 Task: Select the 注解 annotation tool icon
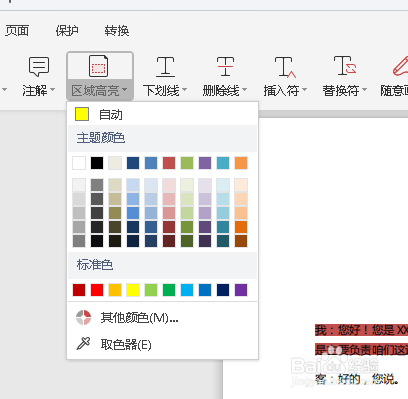tap(39, 66)
